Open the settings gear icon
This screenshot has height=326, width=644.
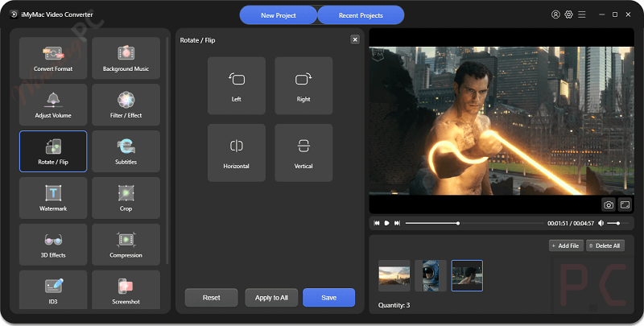(x=568, y=14)
